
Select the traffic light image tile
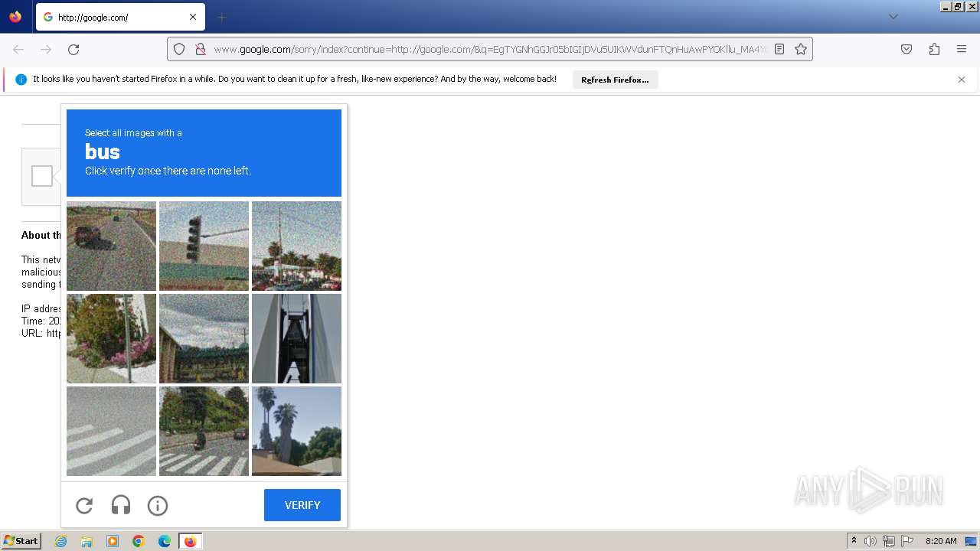pyautogui.click(x=204, y=246)
